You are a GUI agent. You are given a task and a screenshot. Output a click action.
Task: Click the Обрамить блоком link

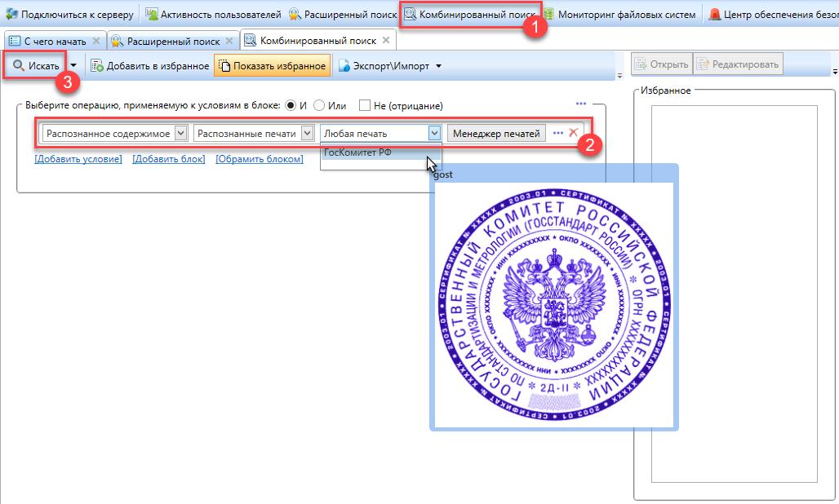tap(259, 159)
